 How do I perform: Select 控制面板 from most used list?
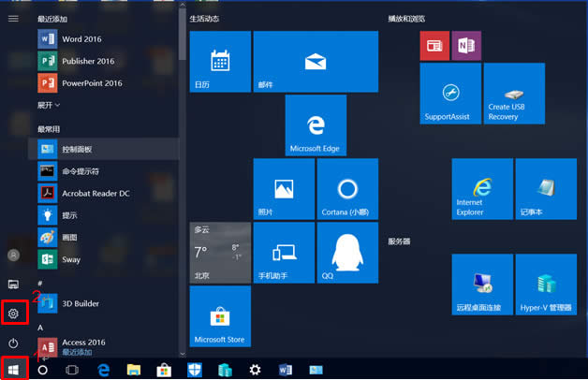(77, 150)
